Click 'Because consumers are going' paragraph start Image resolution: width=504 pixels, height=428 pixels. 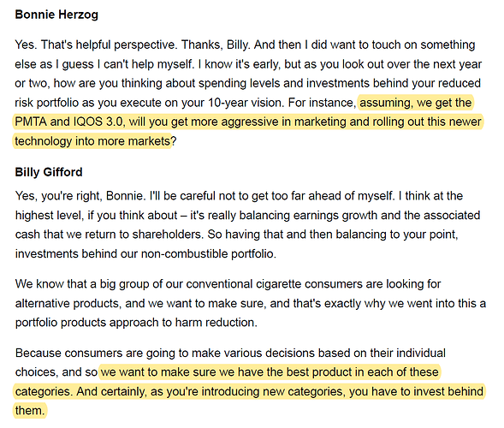click(95, 353)
